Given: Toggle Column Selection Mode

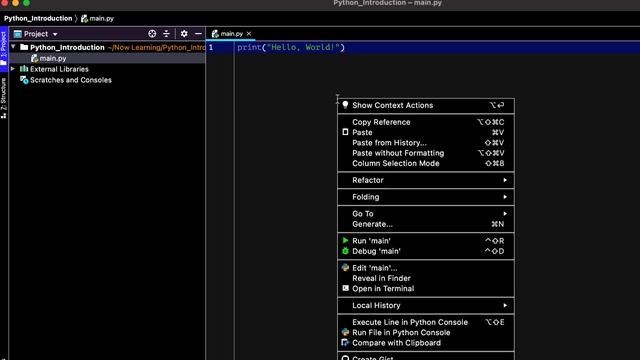Looking at the screenshot, I should [426, 163].
